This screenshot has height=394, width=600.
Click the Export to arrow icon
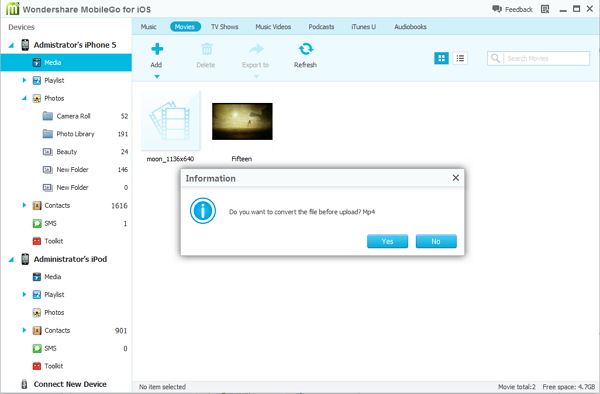pyautogui.click(x=256, y=49)
